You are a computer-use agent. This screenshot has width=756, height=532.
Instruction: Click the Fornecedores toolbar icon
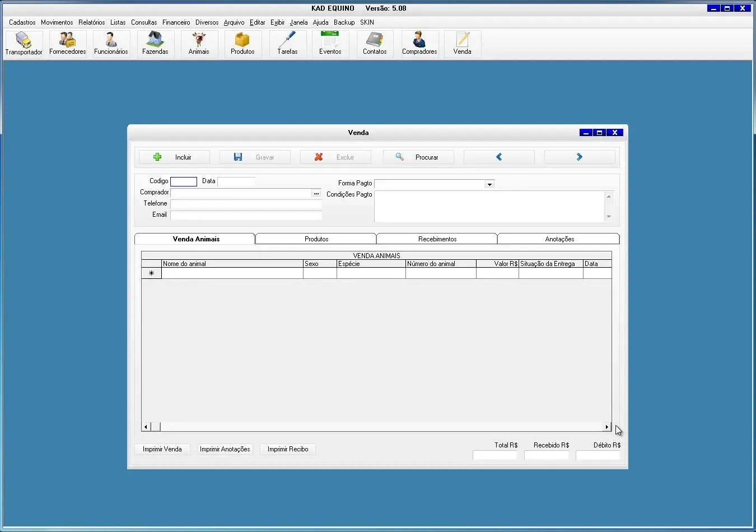tap(68, 44)
